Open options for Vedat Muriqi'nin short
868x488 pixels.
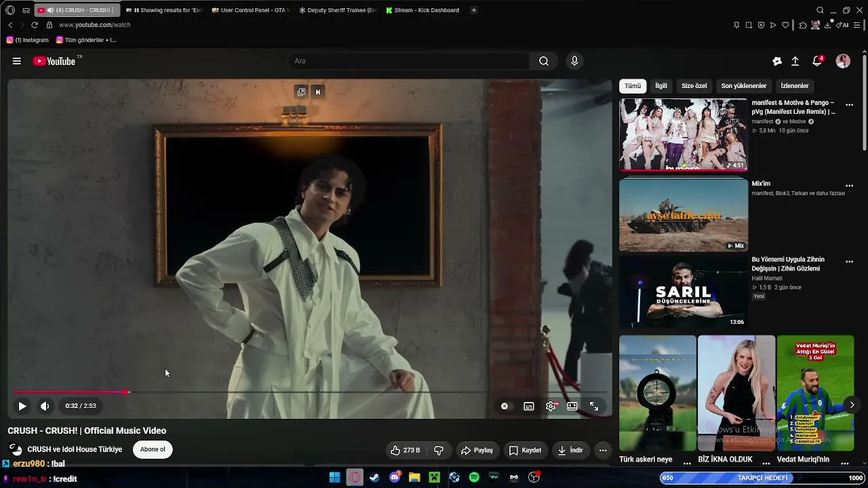845,463
